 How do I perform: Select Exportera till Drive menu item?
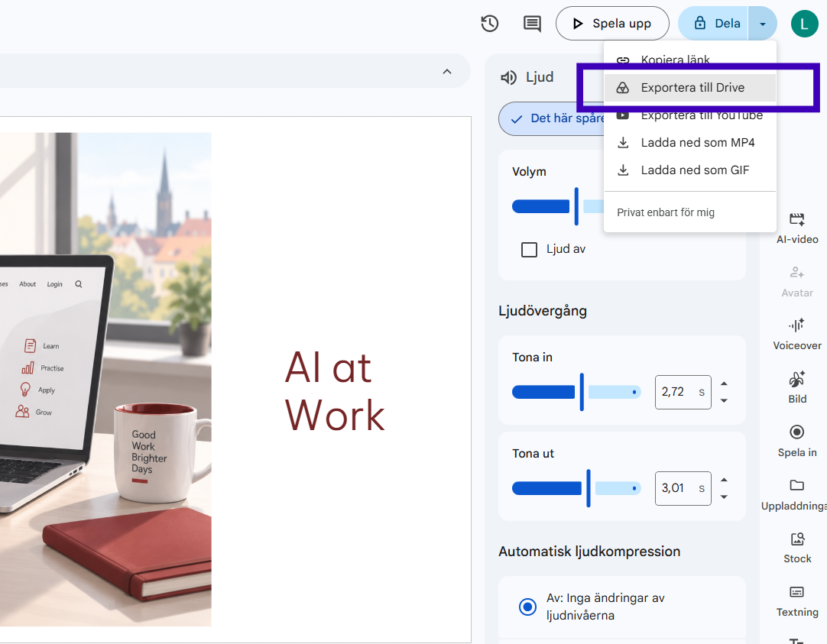coord(690,88)
